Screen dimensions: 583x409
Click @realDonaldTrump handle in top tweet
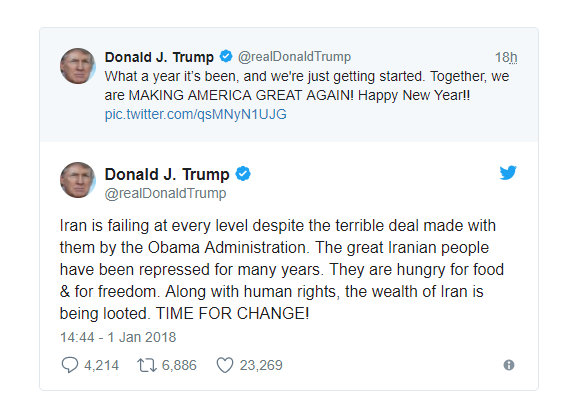point(294,57)
